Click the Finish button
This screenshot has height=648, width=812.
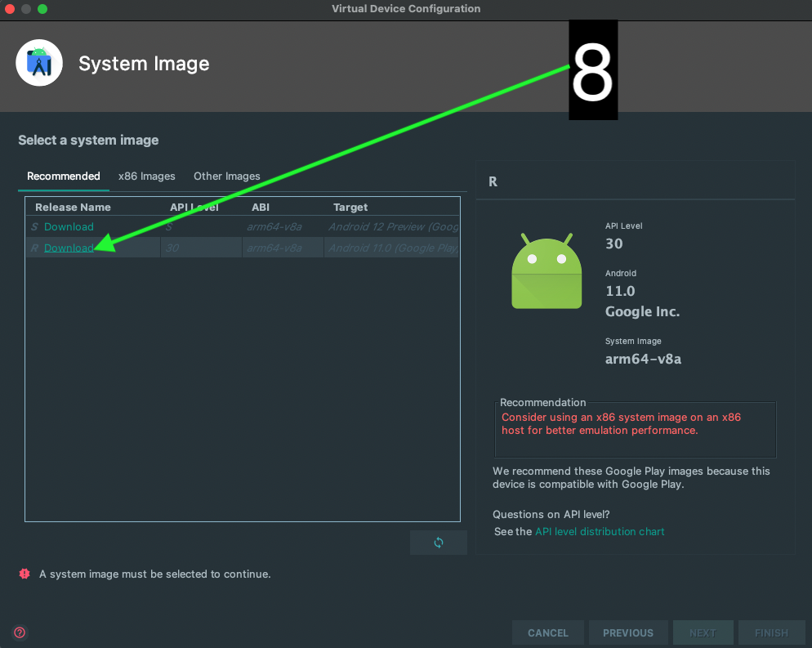pos(771,632)
